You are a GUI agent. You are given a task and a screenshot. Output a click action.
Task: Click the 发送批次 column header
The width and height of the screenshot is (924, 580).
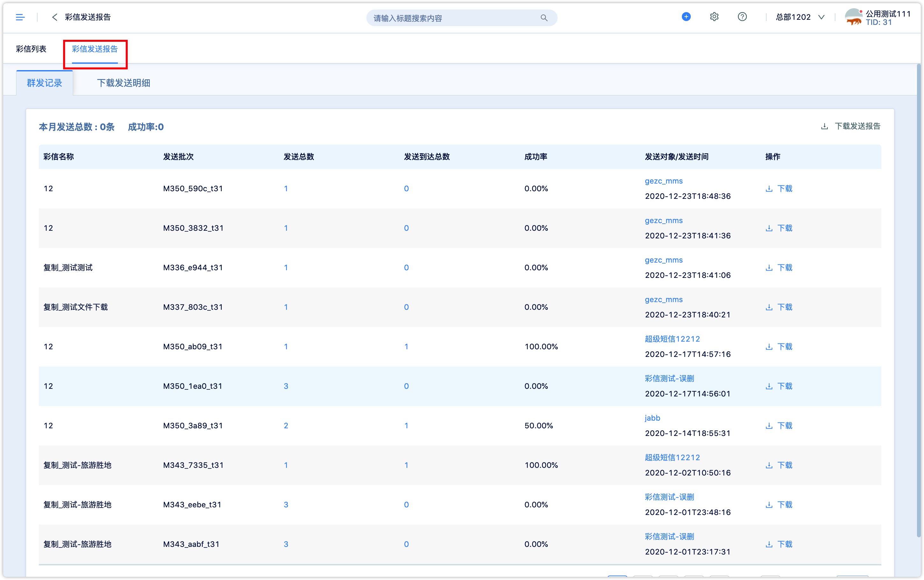178,156
